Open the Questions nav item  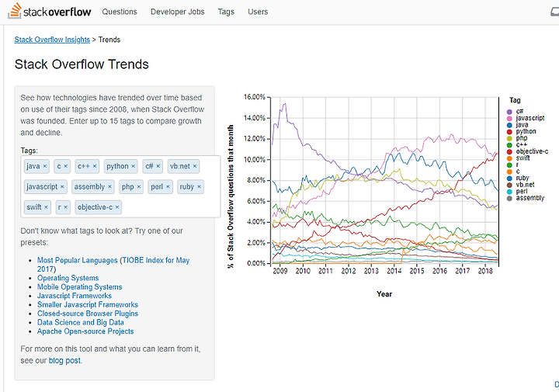click(120, 12)
